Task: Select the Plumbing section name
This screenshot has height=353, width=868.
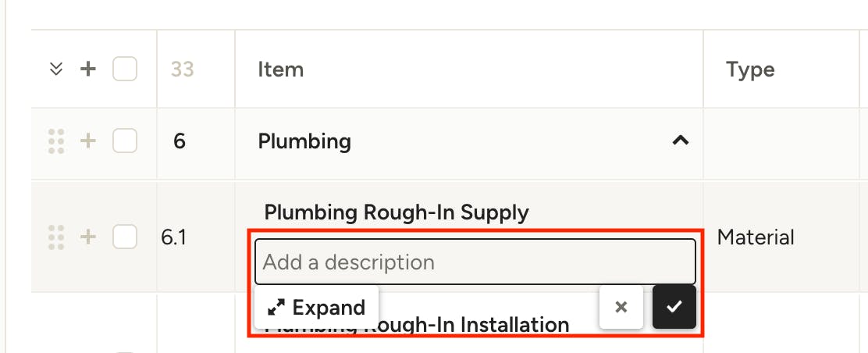Action: [x=304, y=142]
